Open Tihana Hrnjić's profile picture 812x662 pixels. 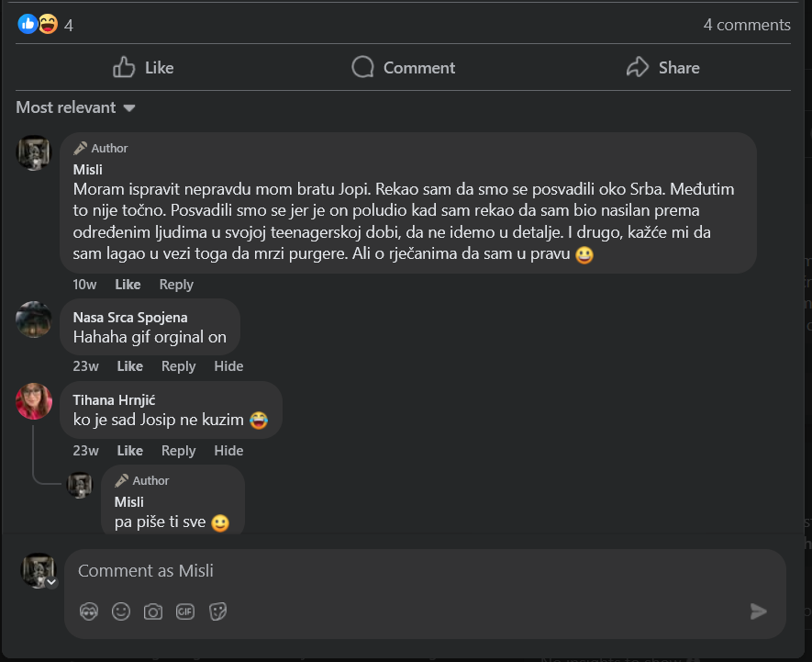coord(34,401)
